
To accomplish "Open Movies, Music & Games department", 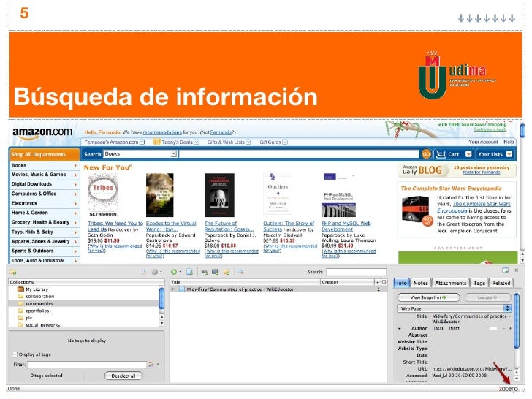I will [44, 175].
